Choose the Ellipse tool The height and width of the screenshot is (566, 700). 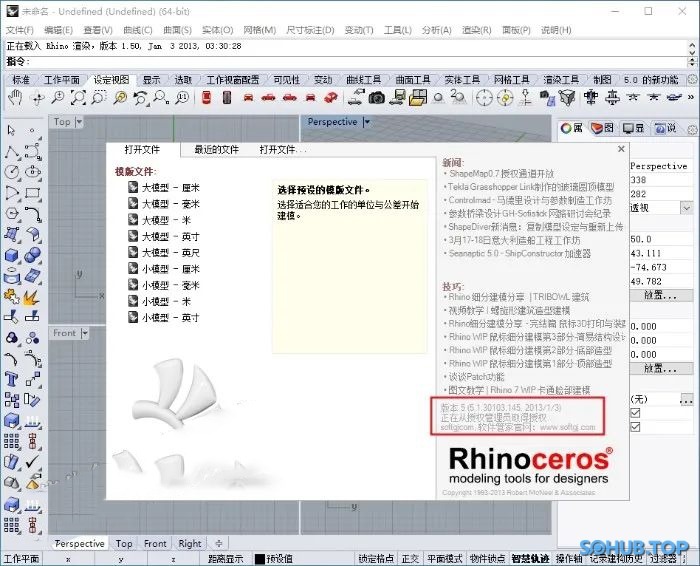(33, 172)
